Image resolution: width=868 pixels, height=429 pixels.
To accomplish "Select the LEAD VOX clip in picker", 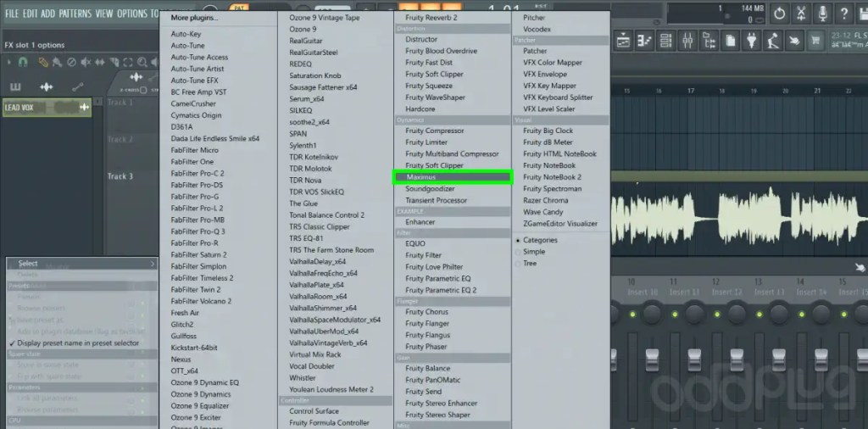I will pyautogui.click(x=47, y=108).
